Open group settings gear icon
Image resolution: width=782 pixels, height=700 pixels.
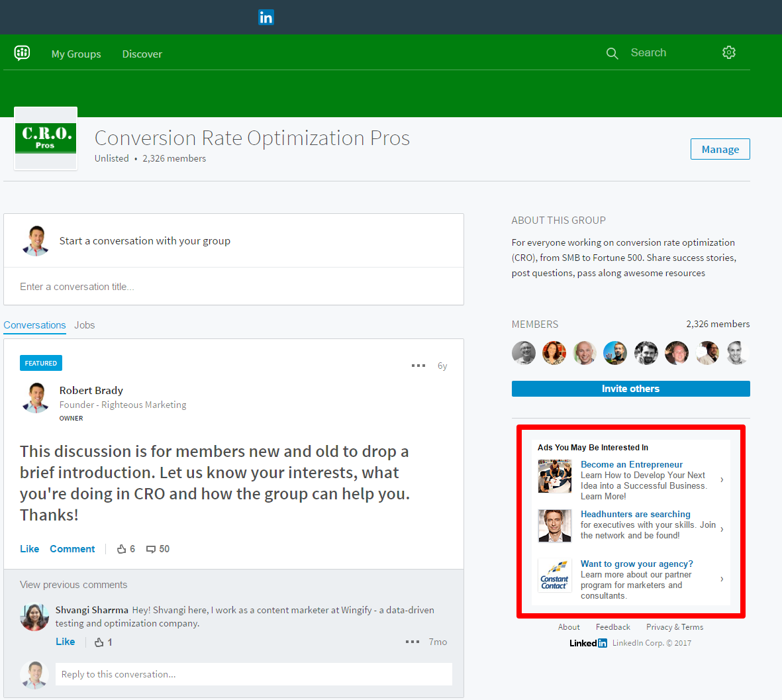tap(728, 53)
